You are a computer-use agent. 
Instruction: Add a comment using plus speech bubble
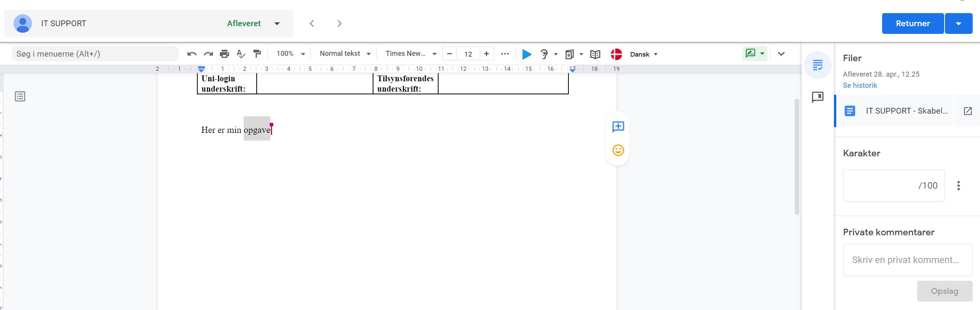618,127
